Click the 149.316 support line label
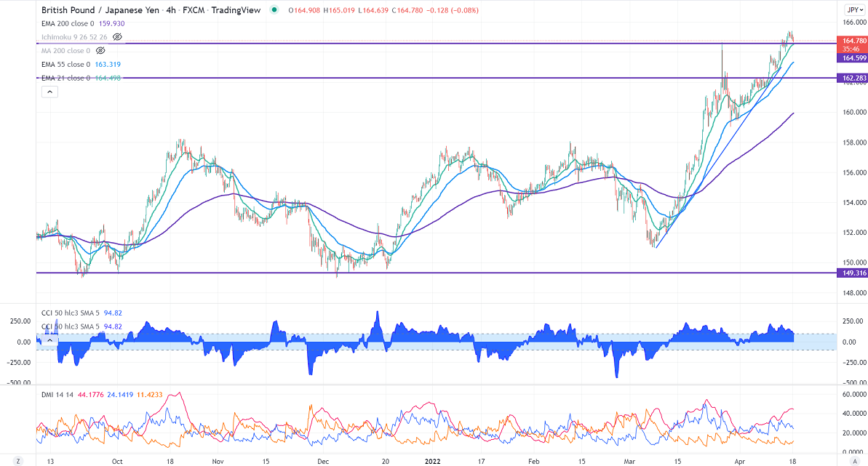This screenshot has width=868, height=466. click(853, 273)
